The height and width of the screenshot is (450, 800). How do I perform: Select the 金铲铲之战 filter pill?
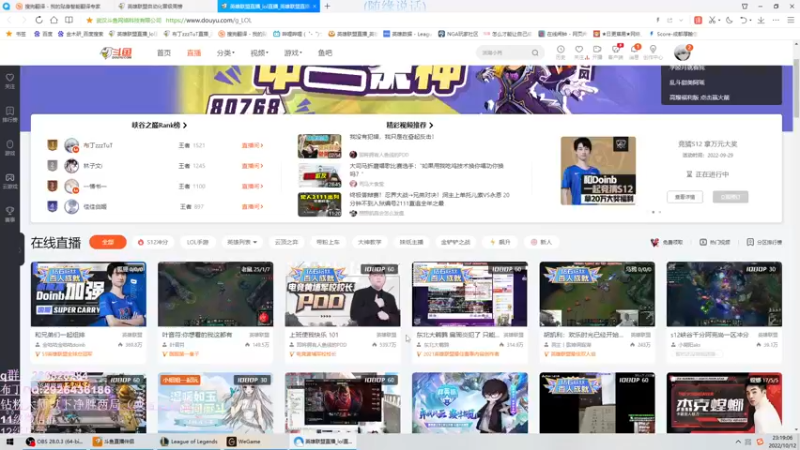tap(455, 242)
